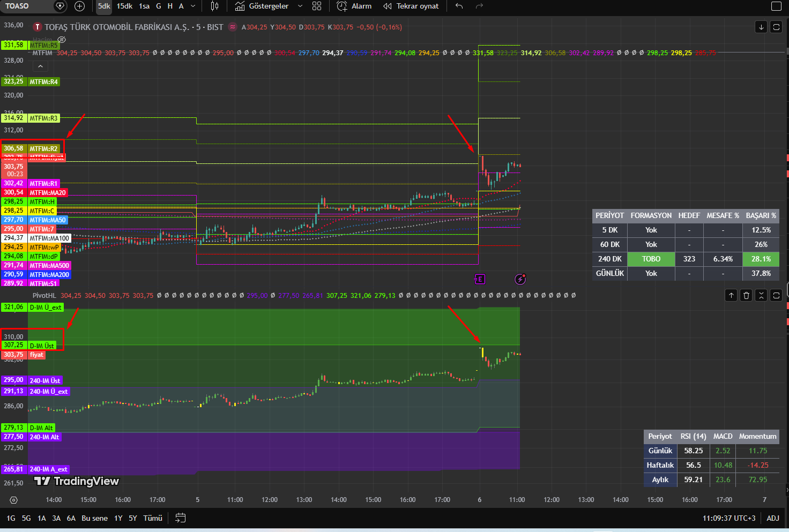Click the D-IM Üst price label
789x532 pixels.
pos(42,346)
